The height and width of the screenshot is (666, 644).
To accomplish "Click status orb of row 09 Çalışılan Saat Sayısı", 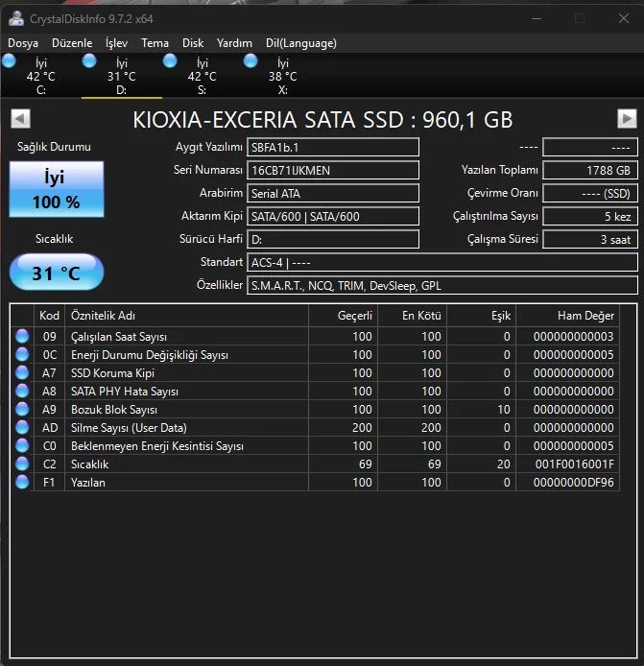I will (22, 336).
